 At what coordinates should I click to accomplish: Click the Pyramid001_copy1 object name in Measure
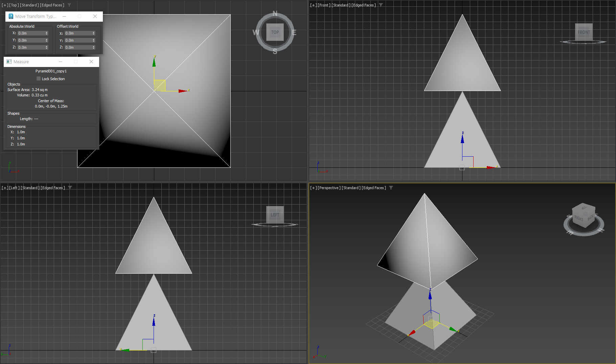coord(51,71)
